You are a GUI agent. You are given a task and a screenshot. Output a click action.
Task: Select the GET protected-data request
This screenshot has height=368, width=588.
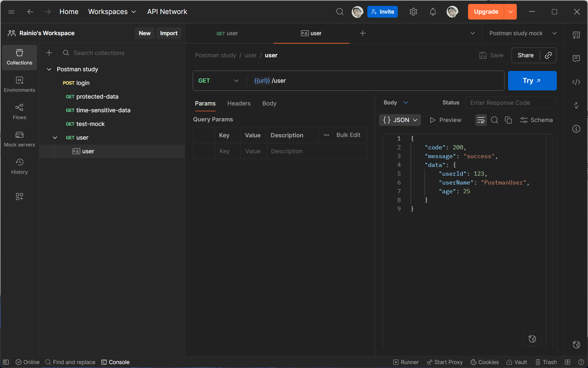point(112,97)
